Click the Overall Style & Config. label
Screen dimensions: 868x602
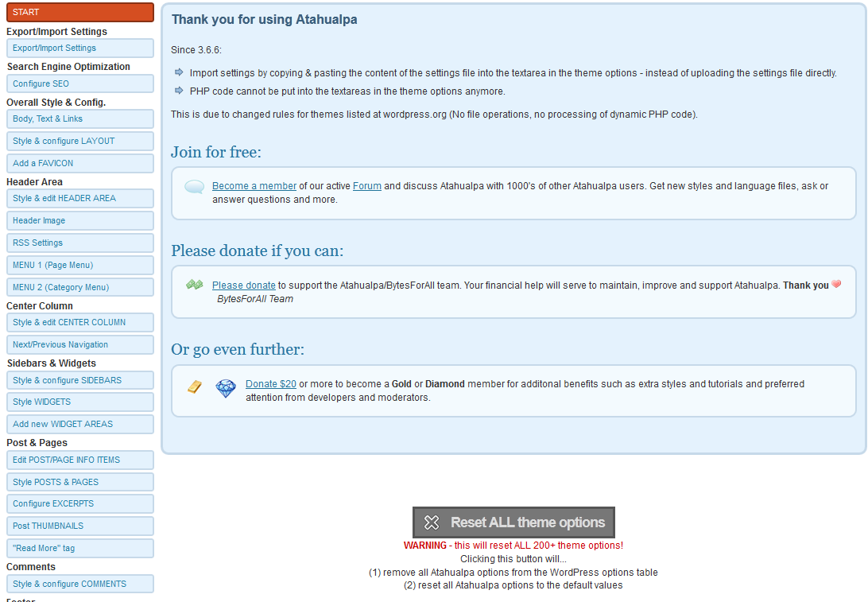56,103
